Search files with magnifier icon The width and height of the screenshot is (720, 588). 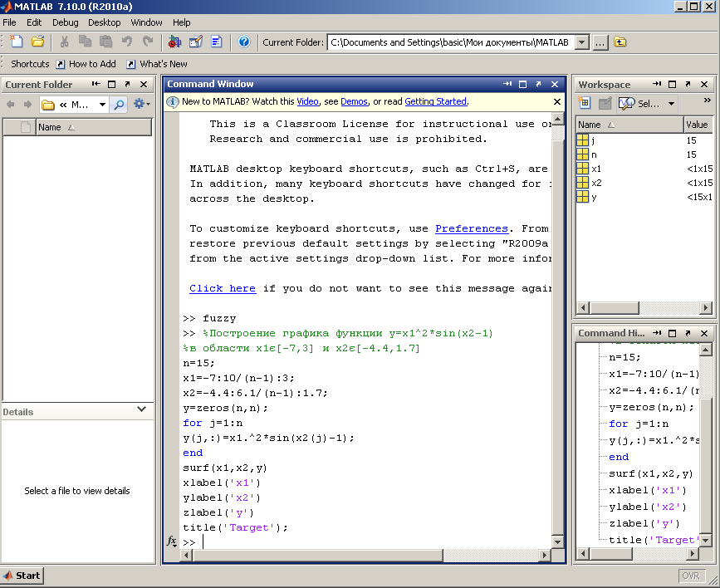coord(119,105)
